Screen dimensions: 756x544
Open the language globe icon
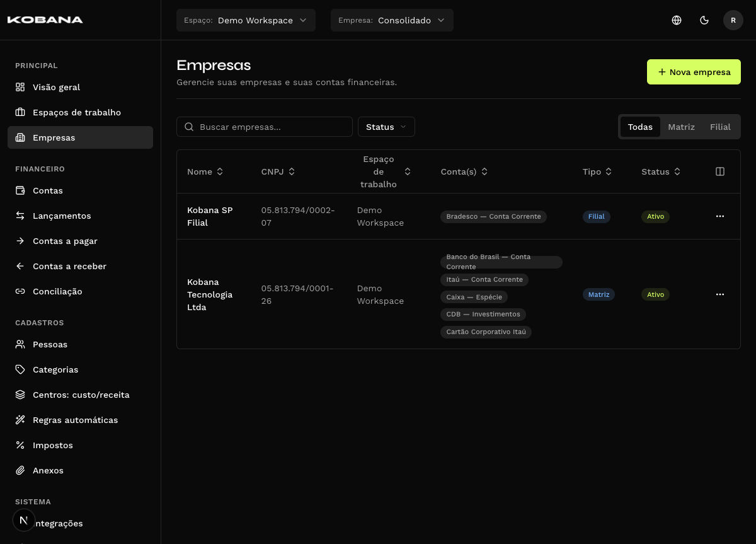[677, 20]
